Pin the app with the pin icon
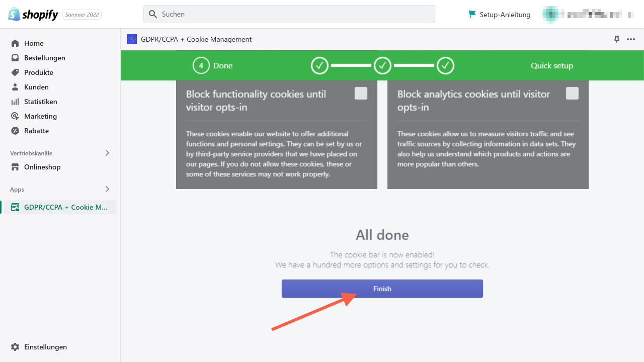The image size is (644, 362). click(617, 39)
